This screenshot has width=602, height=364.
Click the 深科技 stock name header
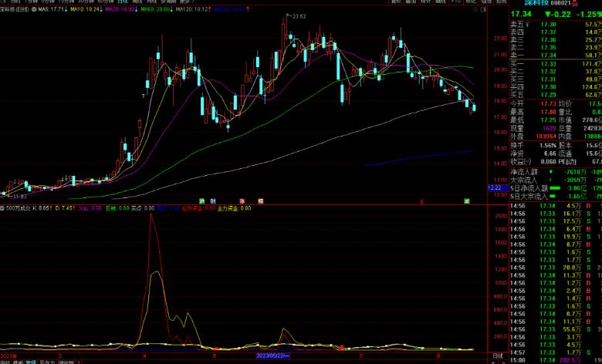[537, 3]
